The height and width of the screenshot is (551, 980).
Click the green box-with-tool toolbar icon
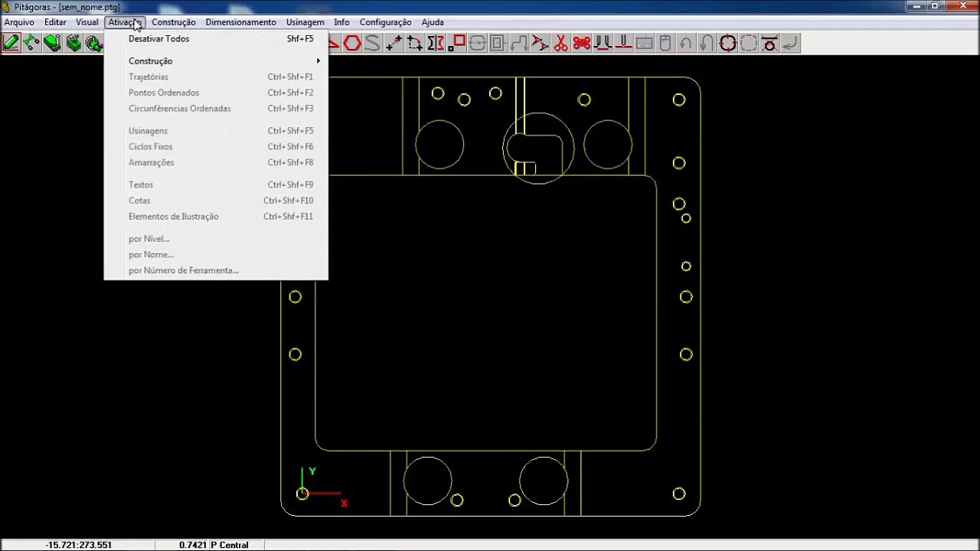click(x=73, y=43)
